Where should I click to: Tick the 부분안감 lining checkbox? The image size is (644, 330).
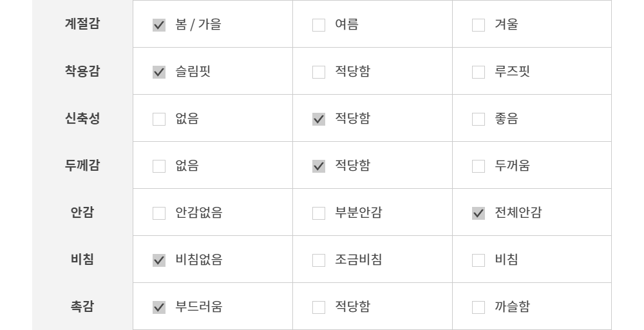point(319,213)
